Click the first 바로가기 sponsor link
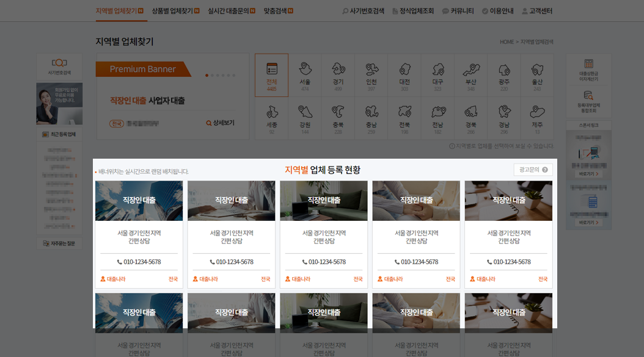 (x=588, y=174)
